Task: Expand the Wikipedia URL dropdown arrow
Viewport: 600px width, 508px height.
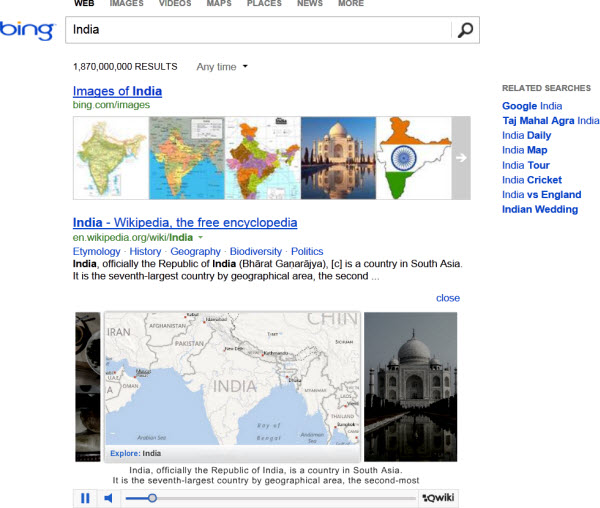Action: 201,238
